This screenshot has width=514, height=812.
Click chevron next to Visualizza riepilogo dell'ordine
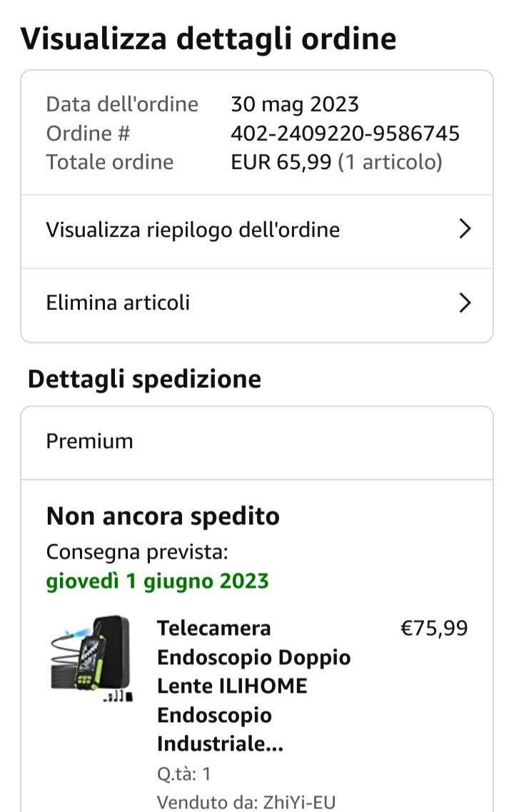click(x=465, y=229)
